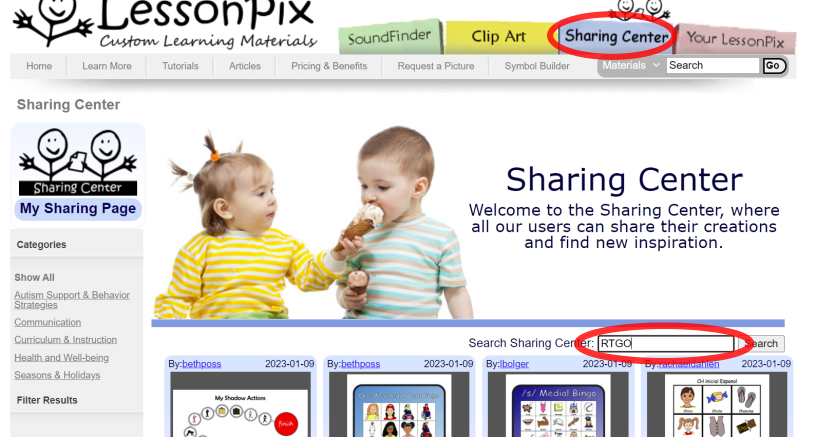Click the LessonPix stick figure logo
The image size is (815, 437).
point(52,21)
